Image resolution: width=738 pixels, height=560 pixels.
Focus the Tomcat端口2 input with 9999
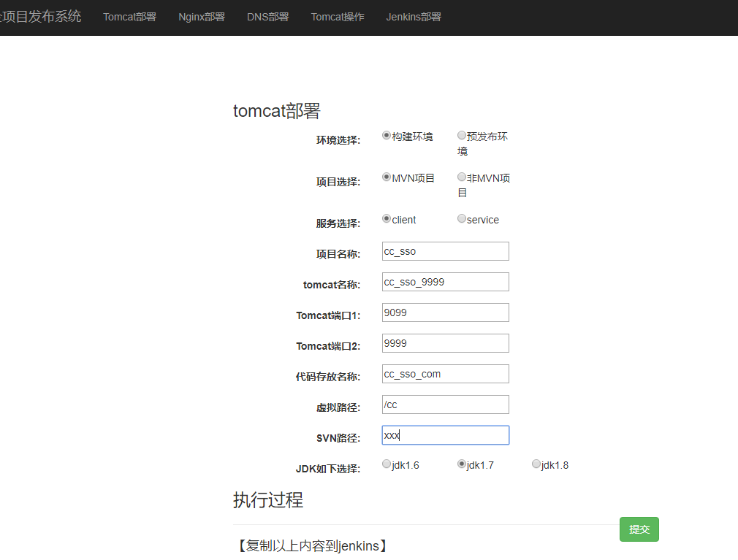point(445,343)
